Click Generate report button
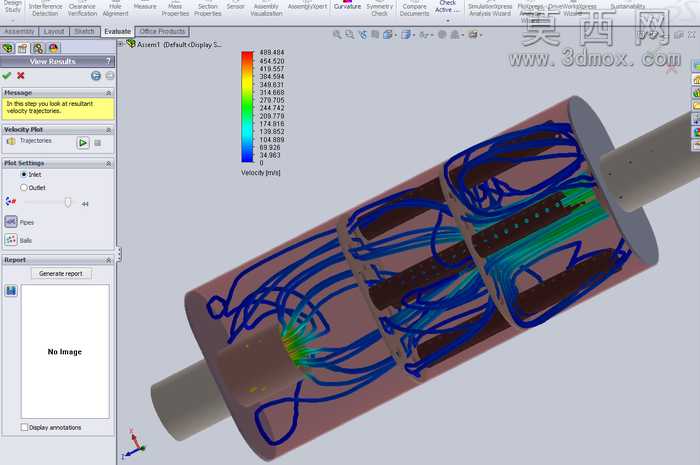700x465 pixels. (61, 274)
